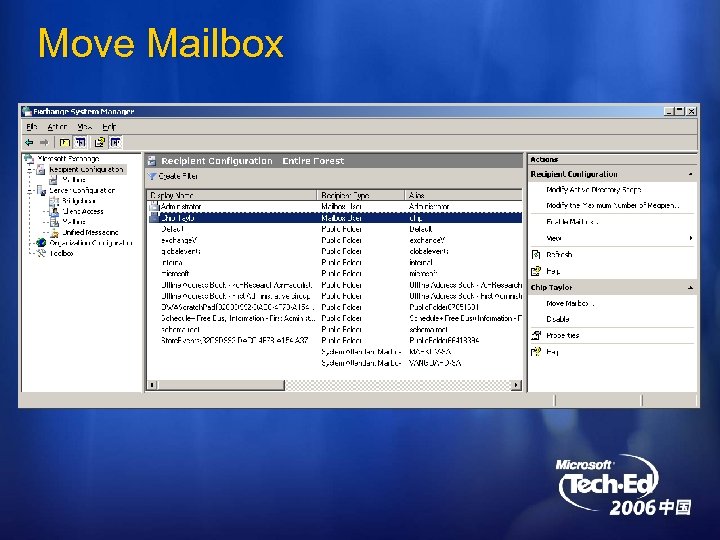Click the Back arrow toolbar icon
The height and width of the screenshot is (540, 720).
pos(29,142)
